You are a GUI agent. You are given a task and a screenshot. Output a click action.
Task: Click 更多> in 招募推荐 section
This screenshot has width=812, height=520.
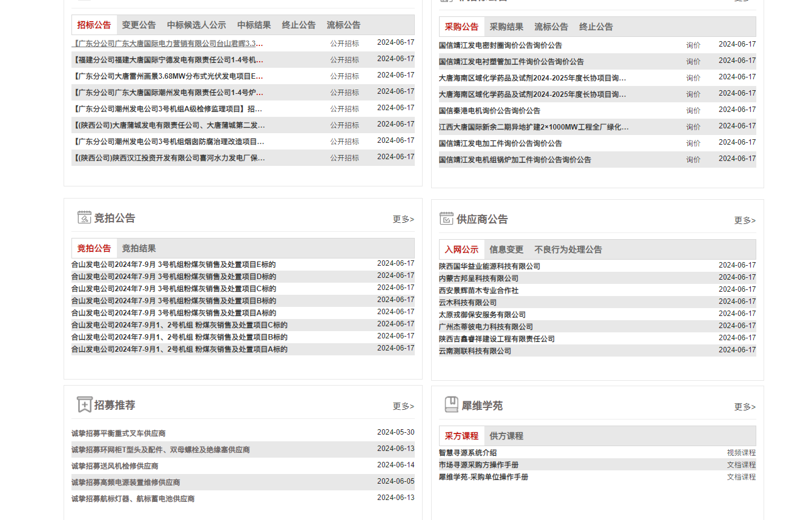(403, 406)
